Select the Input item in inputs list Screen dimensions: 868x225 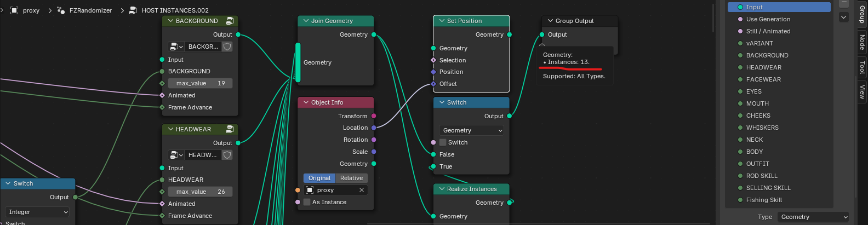pyautogui.click(x=779, y=7)
